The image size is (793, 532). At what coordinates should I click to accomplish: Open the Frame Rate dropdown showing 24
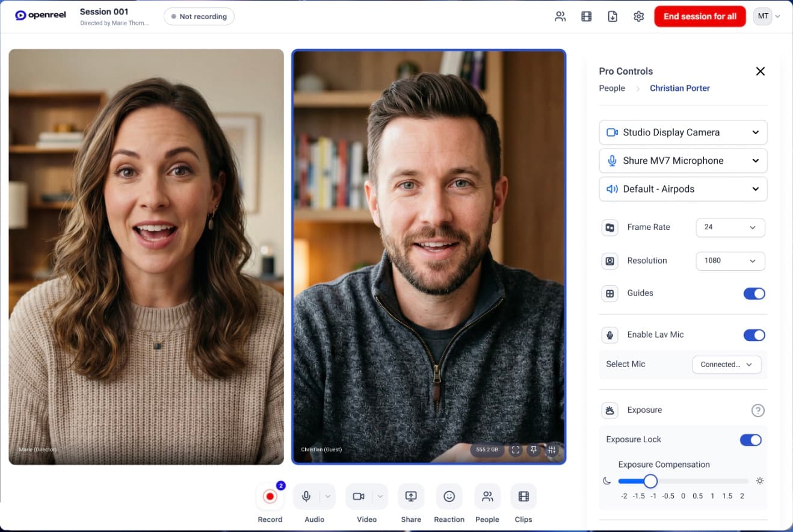pos(730,227)
